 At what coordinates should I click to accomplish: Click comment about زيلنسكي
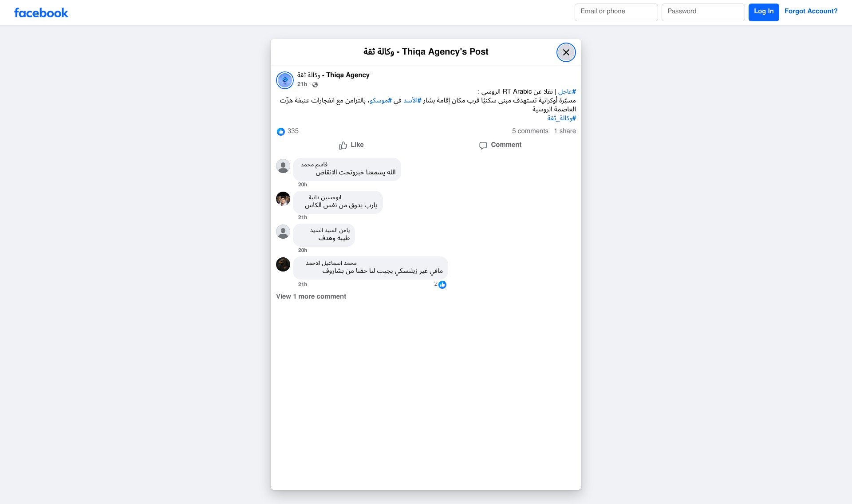point(383,271)
